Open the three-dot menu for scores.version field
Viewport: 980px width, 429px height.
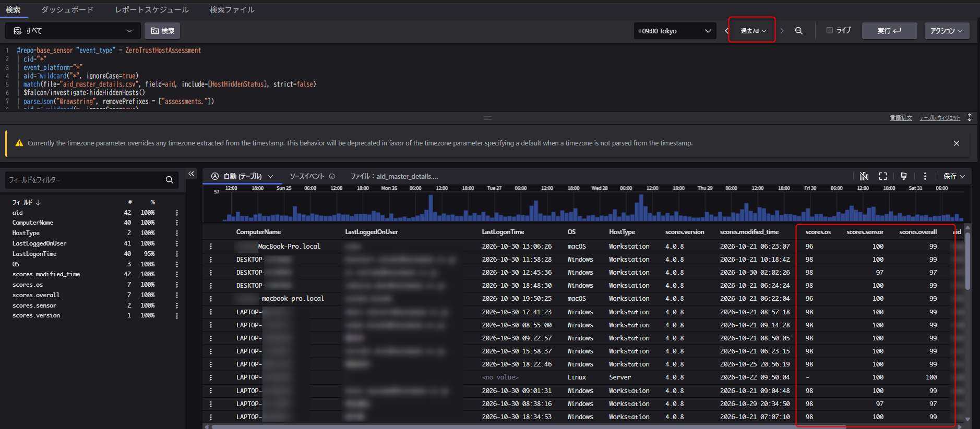click(177, 315)
